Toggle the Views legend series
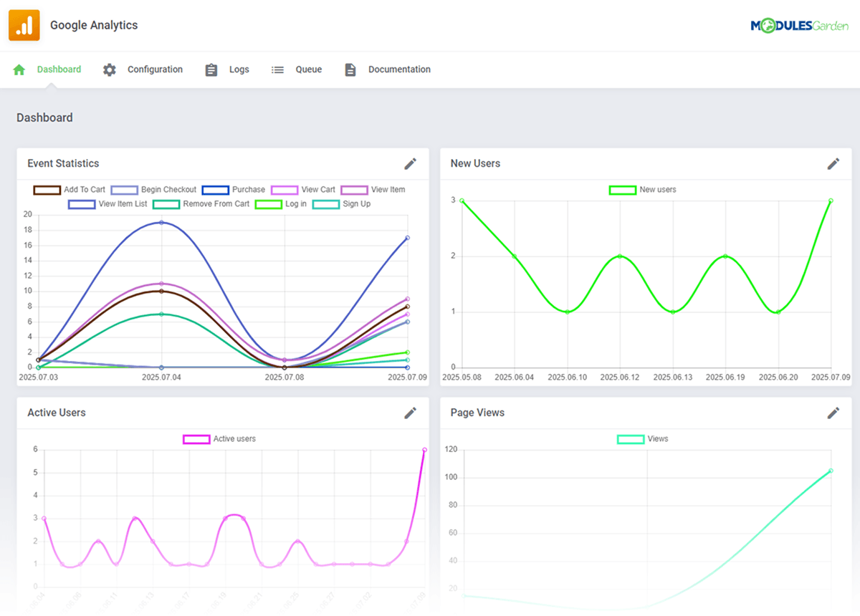Image resolution: width=860 pixels, height=616 pixels. (x=642, y=439)
